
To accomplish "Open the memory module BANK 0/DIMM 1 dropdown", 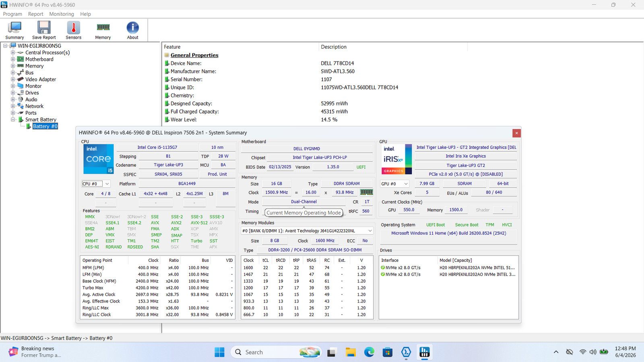I will tap(307, 231).
